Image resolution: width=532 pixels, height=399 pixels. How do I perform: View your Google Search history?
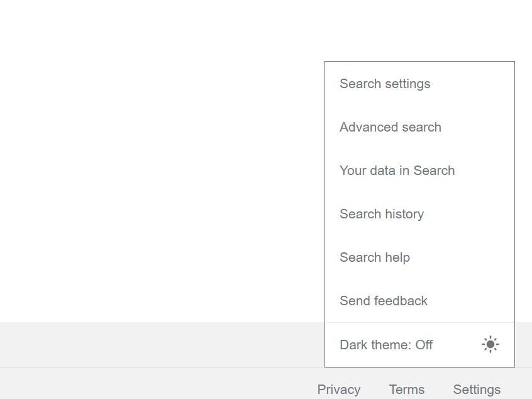tap(382, 214)
